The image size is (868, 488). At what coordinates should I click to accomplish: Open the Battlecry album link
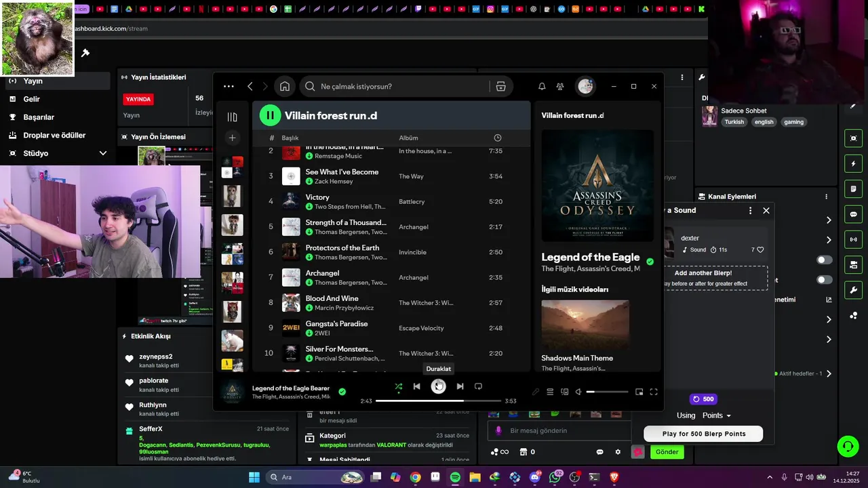412,201
